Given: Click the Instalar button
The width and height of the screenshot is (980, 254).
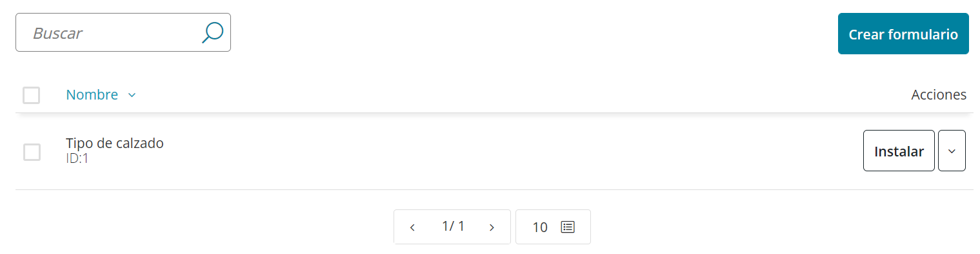Looking at the screenshot, I should (899, 151).
